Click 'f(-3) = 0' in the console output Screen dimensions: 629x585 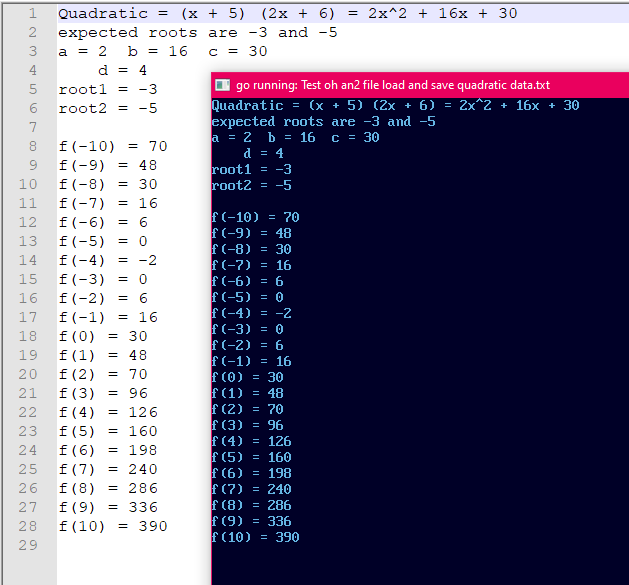point(248,329)
